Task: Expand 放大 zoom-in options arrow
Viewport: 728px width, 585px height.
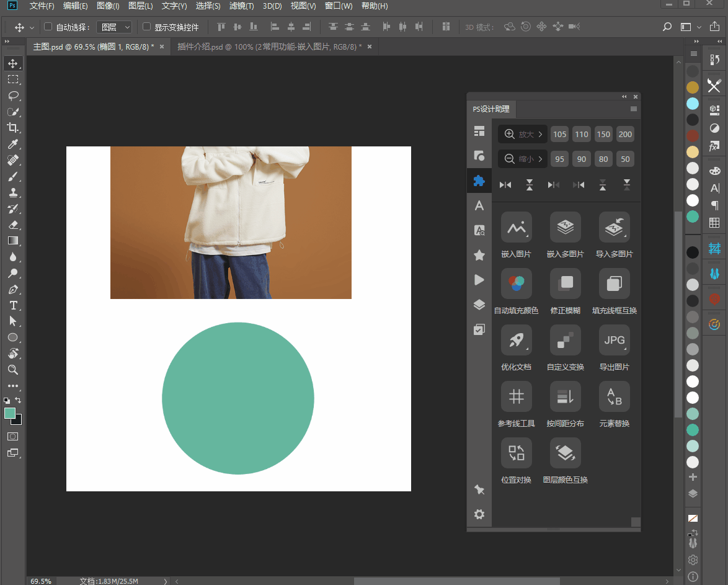Action: click(x=540, y=134)
